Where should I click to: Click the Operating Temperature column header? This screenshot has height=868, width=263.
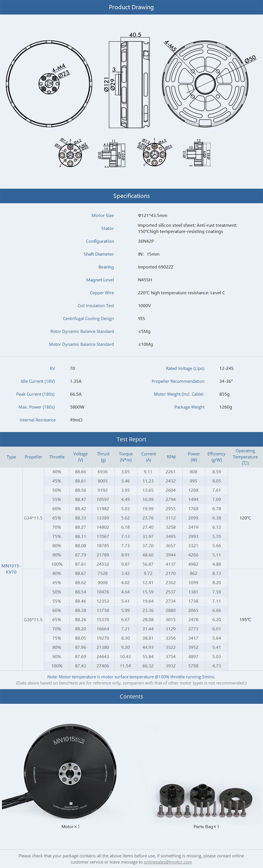(x=245, y=457)
